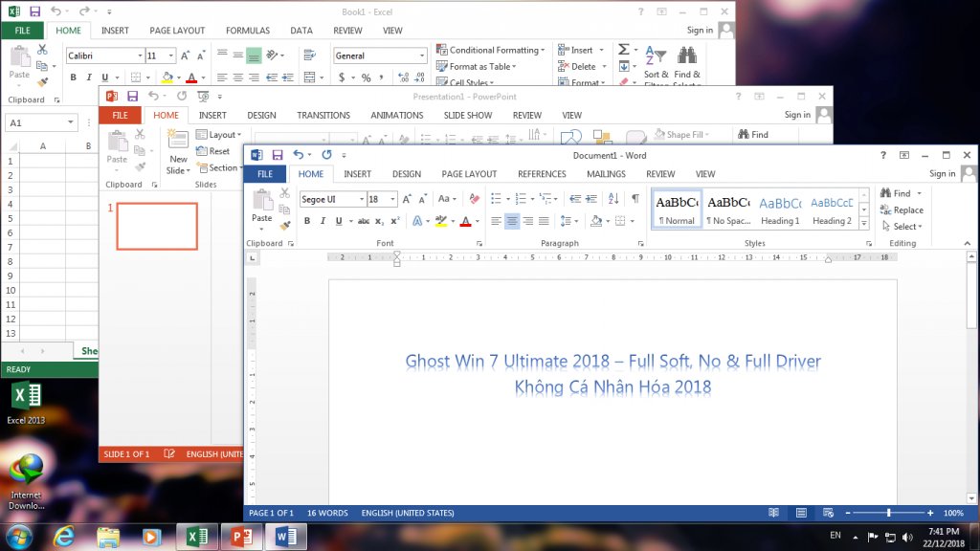This screenshot has width=980, height=551.
Task: Click Web Layout icon in Word status bar
Action: point(829,513)
